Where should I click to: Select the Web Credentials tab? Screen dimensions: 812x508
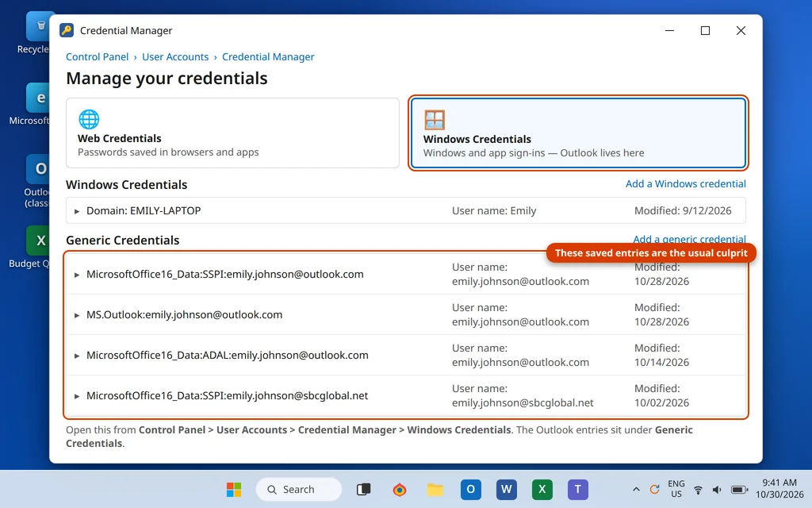pyautogui.click(x=232, y=133)
